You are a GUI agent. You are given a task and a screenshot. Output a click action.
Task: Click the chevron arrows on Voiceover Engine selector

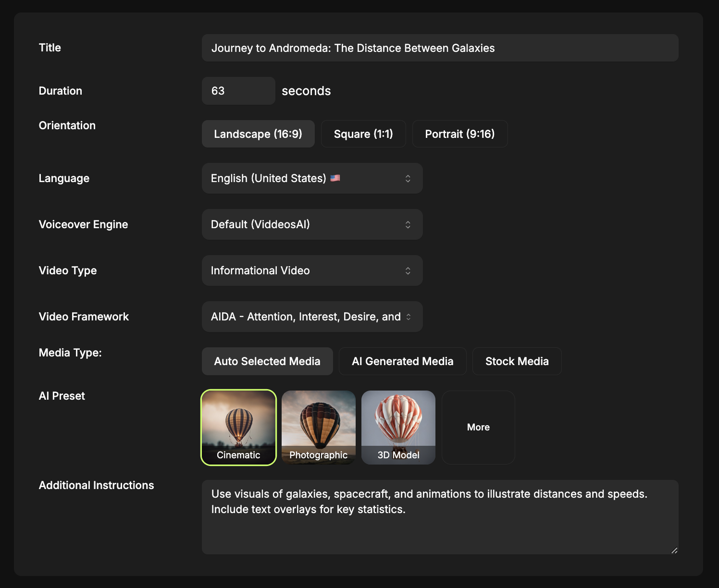click(408, 224)
